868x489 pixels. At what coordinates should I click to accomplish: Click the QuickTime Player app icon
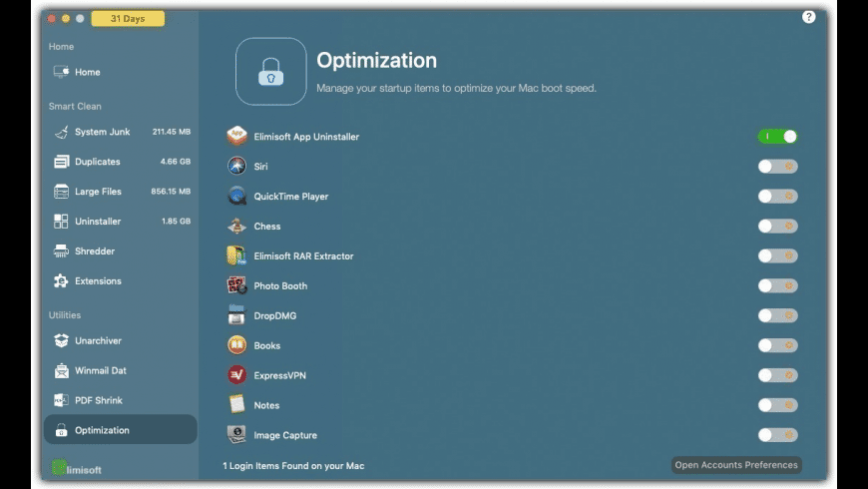pyautogui.click(x=236, y=196)
